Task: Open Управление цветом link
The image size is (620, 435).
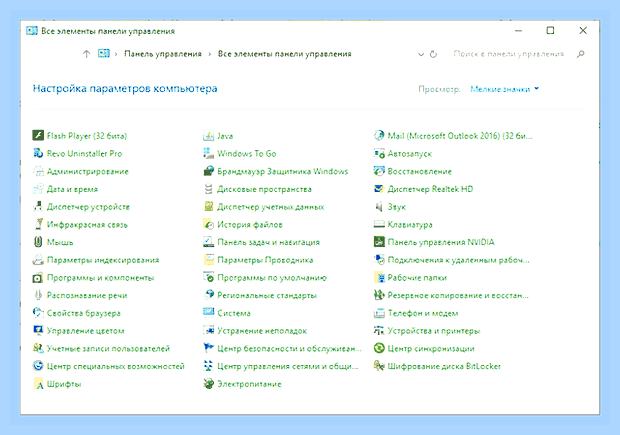Action: tap(85, 331)
